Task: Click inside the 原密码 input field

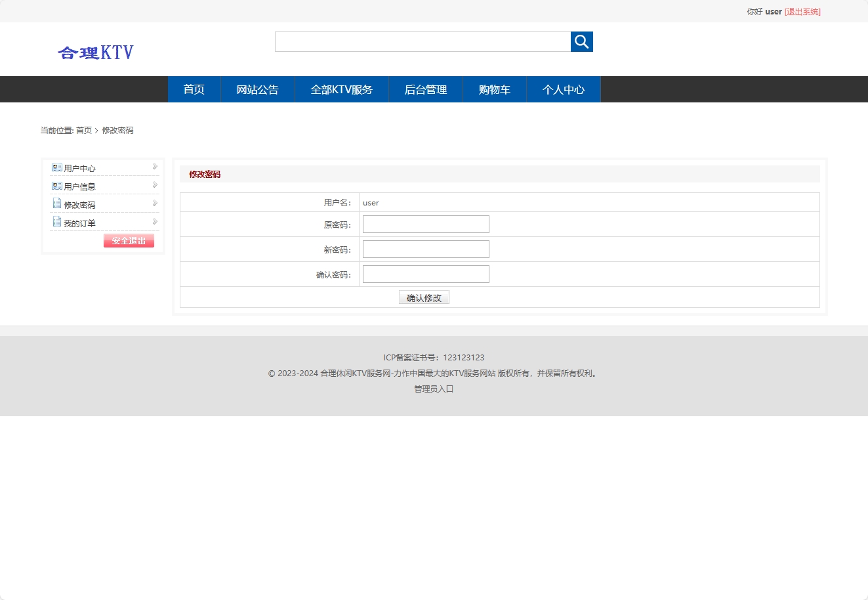Action: tap(425, 224)
